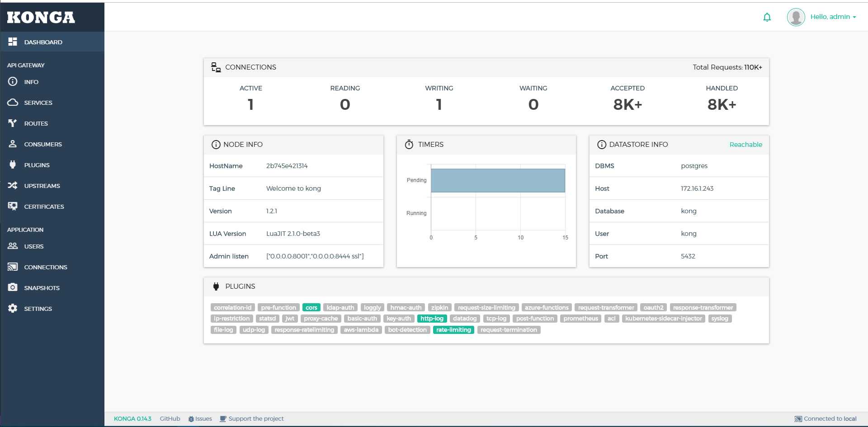
Task: Click Support the project link
Action: [x=256, y=419]
